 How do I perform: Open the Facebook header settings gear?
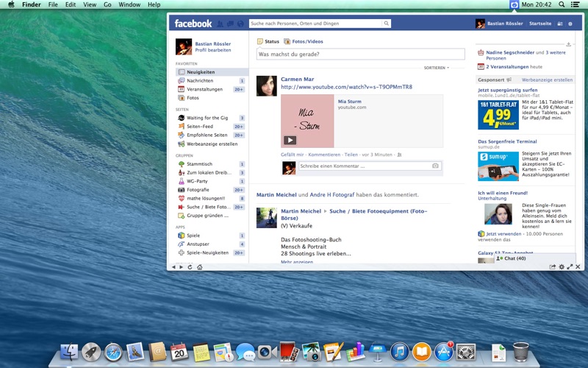coord(570,24)
